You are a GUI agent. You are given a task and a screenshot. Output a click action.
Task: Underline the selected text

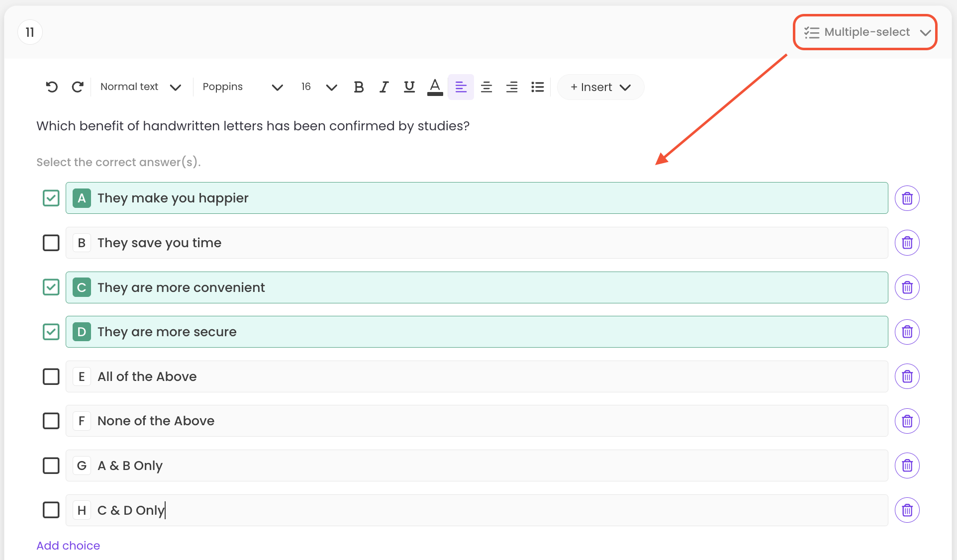click(409, 87)
